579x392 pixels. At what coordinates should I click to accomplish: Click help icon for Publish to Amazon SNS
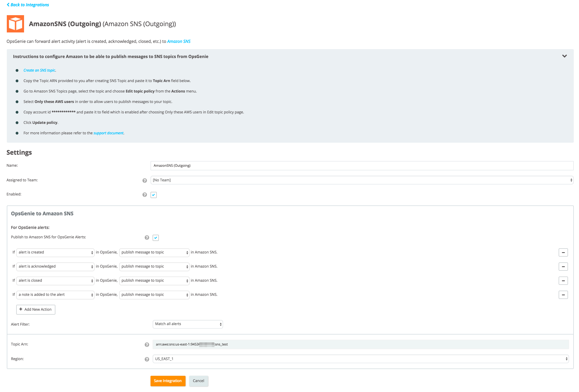(x=147, y=238)
